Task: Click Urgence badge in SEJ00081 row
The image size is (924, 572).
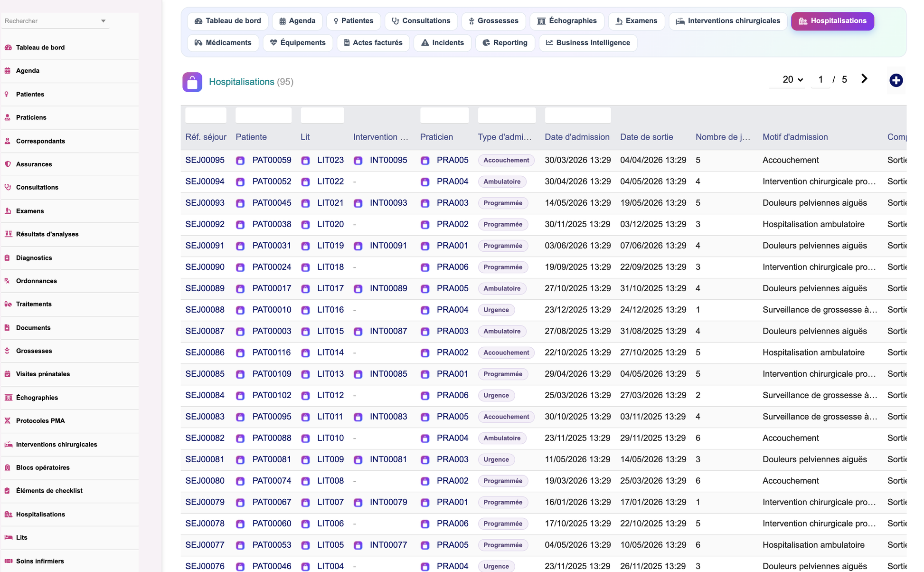Action: click(x=496, y=459)
